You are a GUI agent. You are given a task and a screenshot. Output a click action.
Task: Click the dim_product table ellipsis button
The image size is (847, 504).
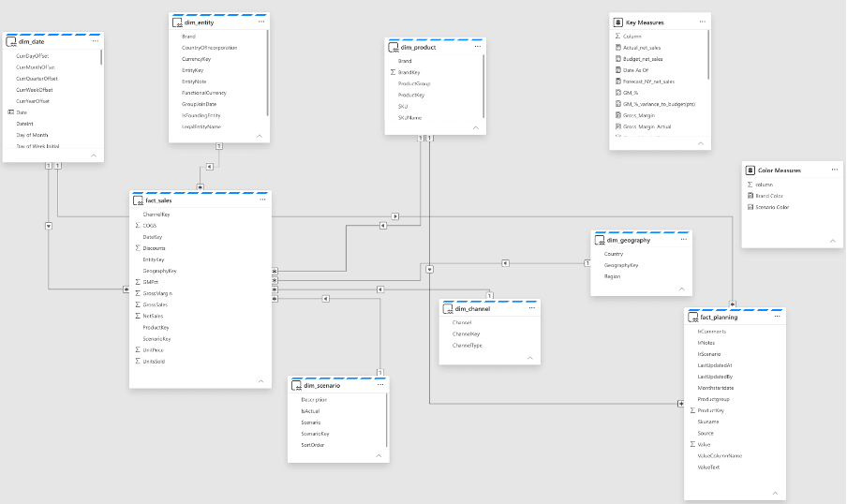click(478, 47)
